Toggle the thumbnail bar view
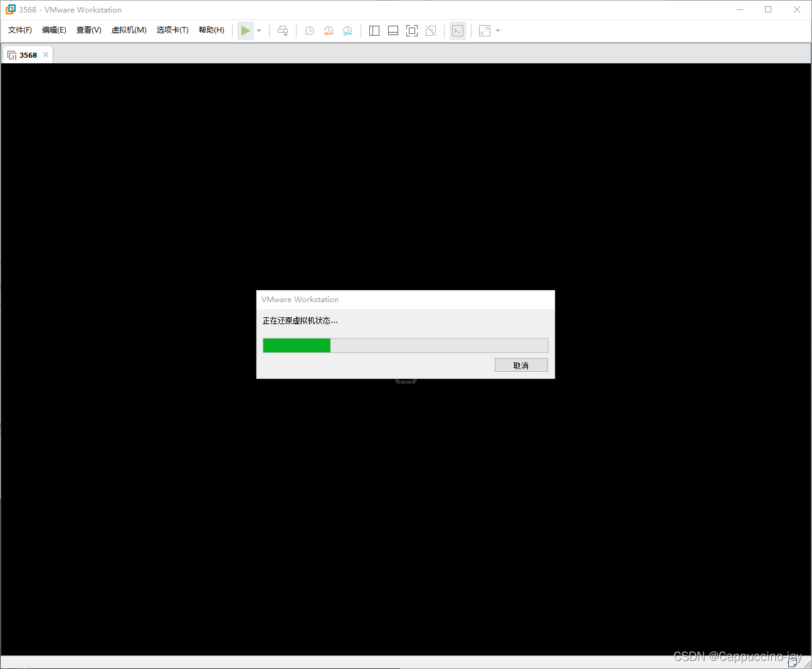Viewport: 812px width, 669px height. click(x=393, y=31)
